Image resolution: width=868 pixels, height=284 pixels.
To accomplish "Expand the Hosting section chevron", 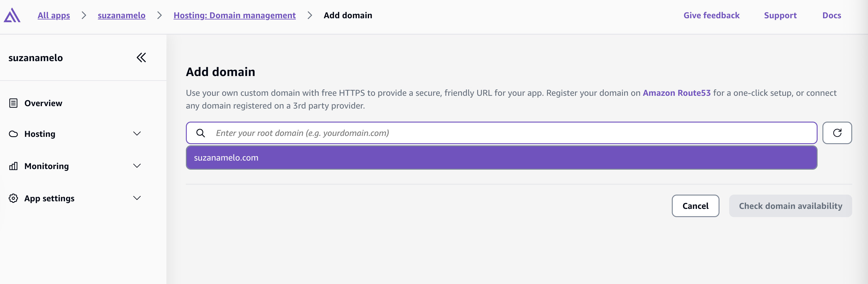I will coord(137,133).
